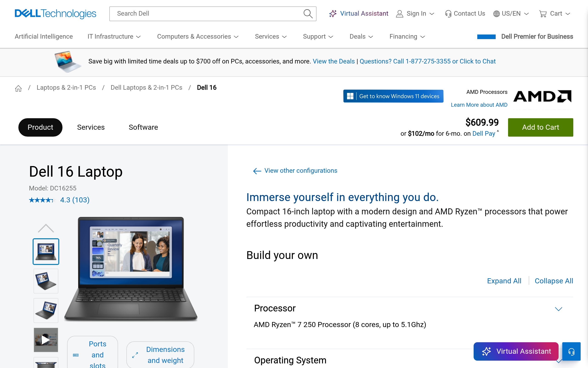Open Ports and slots button
The height and width of the screenshot is (368, 588).
[x=93, y=352]
